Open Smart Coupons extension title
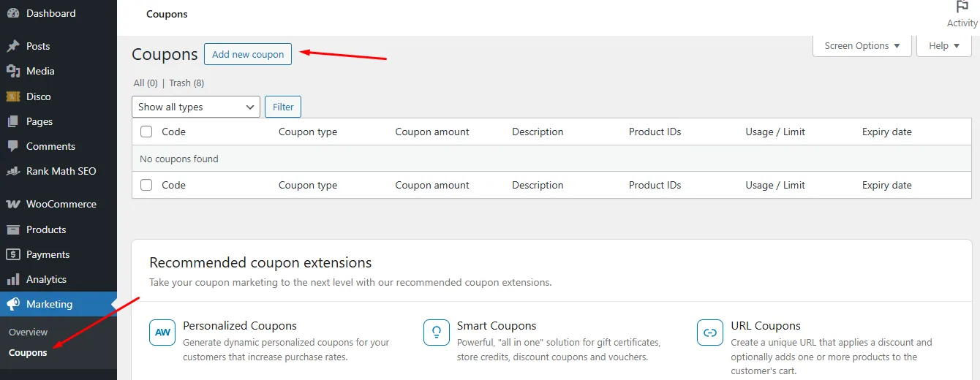980x380 pixels. coord(497,325)
